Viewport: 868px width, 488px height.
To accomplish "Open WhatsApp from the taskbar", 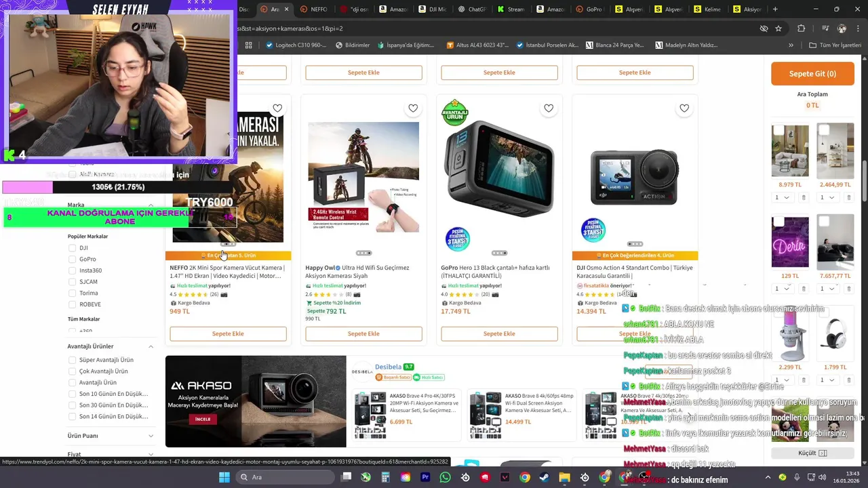I will pos(445,477).
